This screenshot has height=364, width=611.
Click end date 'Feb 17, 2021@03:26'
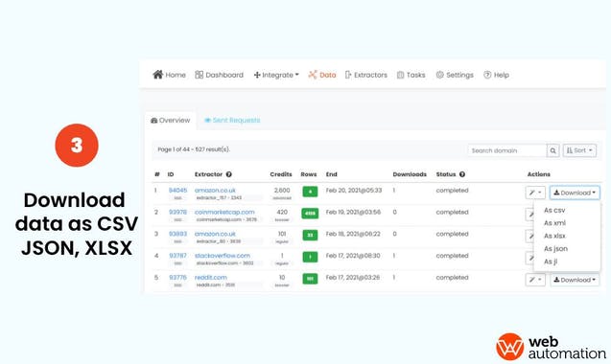click(353, 278)
